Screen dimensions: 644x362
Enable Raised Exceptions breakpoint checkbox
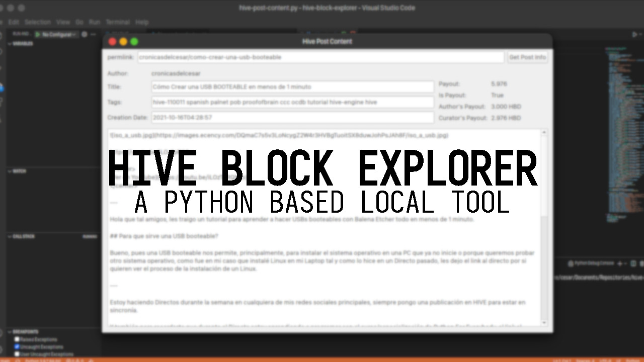coord(17,339)
